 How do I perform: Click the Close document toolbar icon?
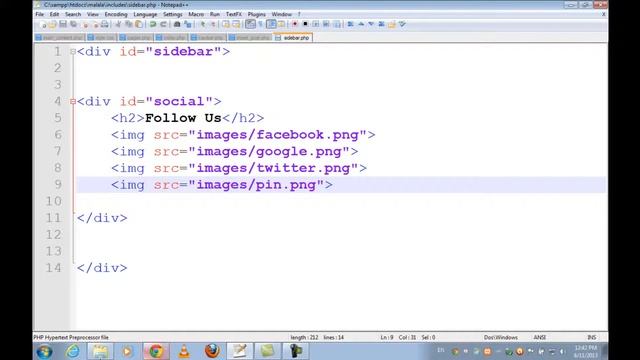click(85, 24)
